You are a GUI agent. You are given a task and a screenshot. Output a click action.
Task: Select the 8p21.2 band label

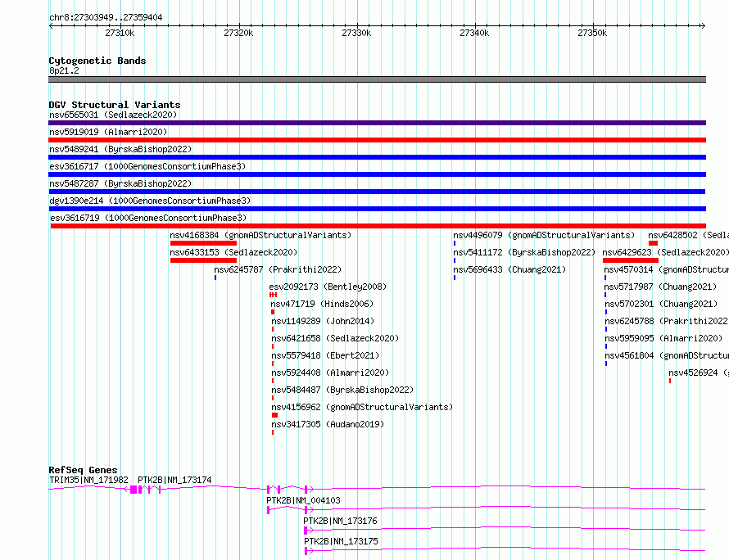tap(64, 70)
